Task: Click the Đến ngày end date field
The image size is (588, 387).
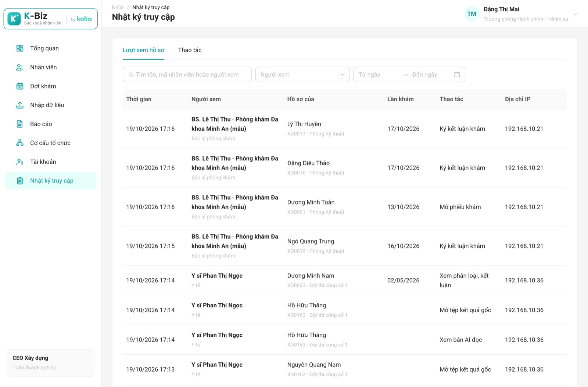Action: pos(430,75)
